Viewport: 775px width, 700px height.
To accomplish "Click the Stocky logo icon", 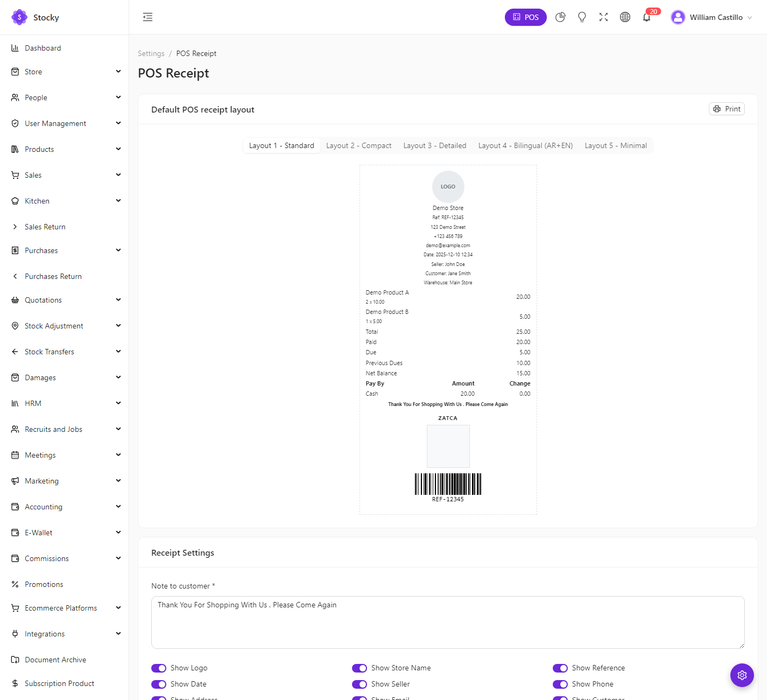I will 19,17.
